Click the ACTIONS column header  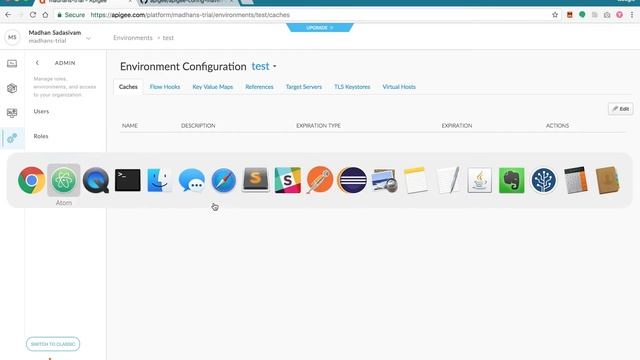557,126
